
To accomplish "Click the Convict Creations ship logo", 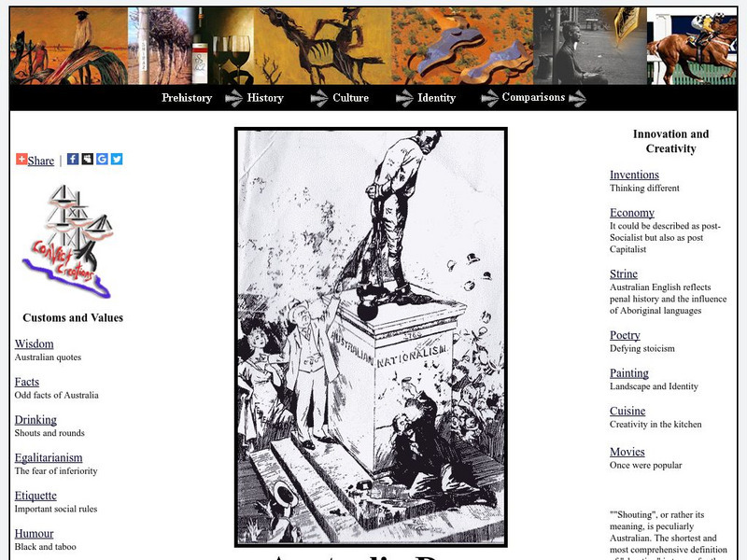I will [x=67, y=242].
